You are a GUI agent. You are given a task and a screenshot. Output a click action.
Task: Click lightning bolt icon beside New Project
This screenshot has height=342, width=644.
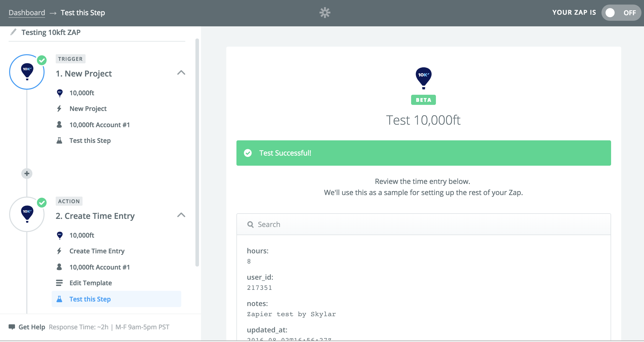(x=59, y=109)
